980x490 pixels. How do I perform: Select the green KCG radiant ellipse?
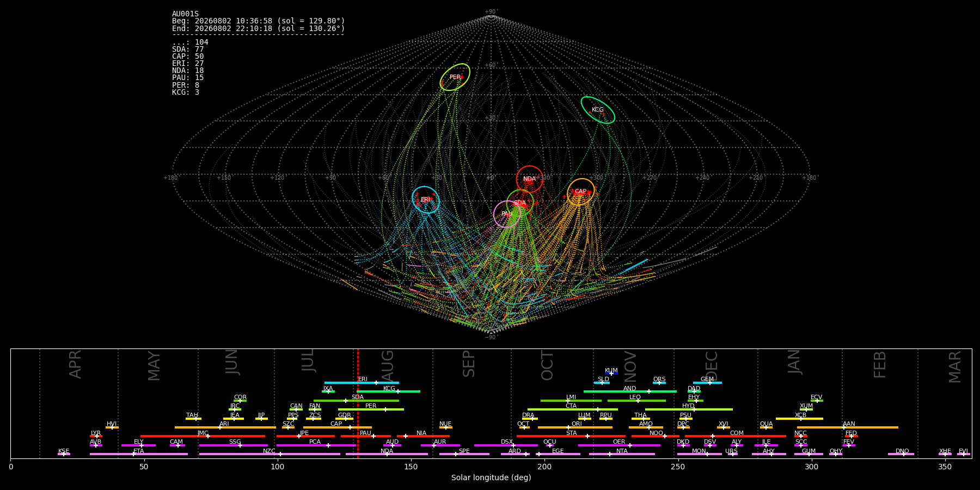(598, 110)
